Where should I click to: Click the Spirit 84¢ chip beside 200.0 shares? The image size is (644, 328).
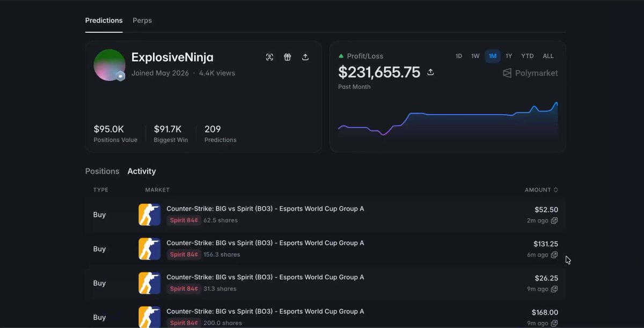[184, 323]
